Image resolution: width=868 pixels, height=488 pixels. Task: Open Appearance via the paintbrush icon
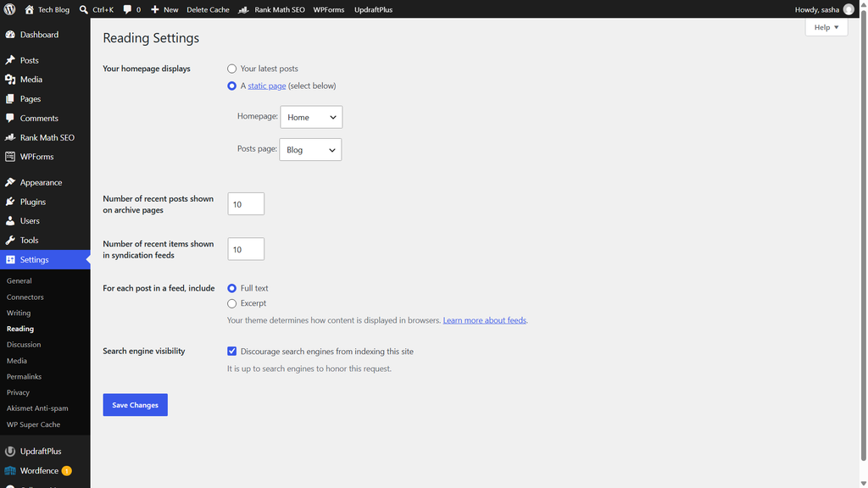[10, 182]
